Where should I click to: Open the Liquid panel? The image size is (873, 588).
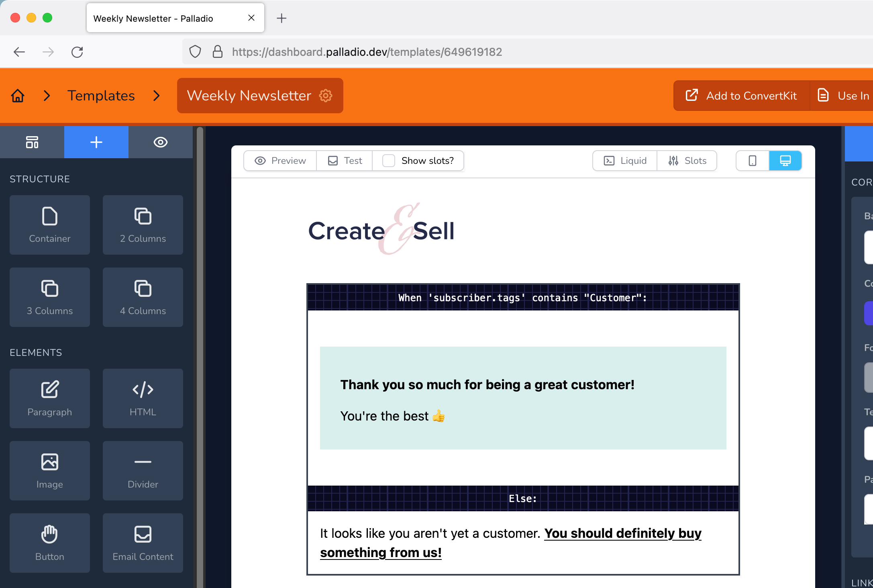[x=625, y=161]
